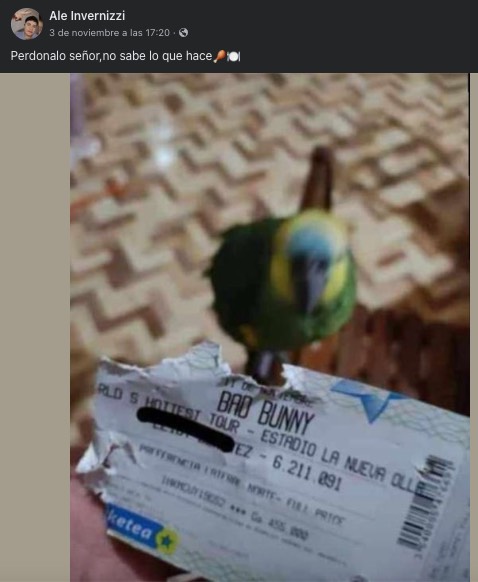
Task: Click the yellow star on Ticketea logo
Action: 167,540
